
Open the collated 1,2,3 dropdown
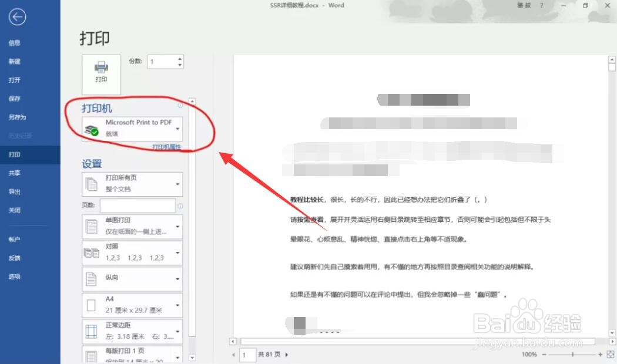132,253
